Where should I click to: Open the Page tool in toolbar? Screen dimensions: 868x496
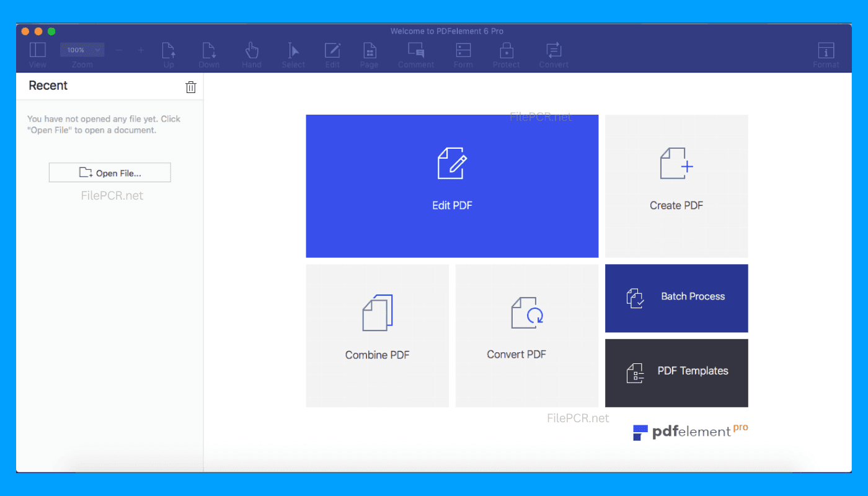[369, 50]
